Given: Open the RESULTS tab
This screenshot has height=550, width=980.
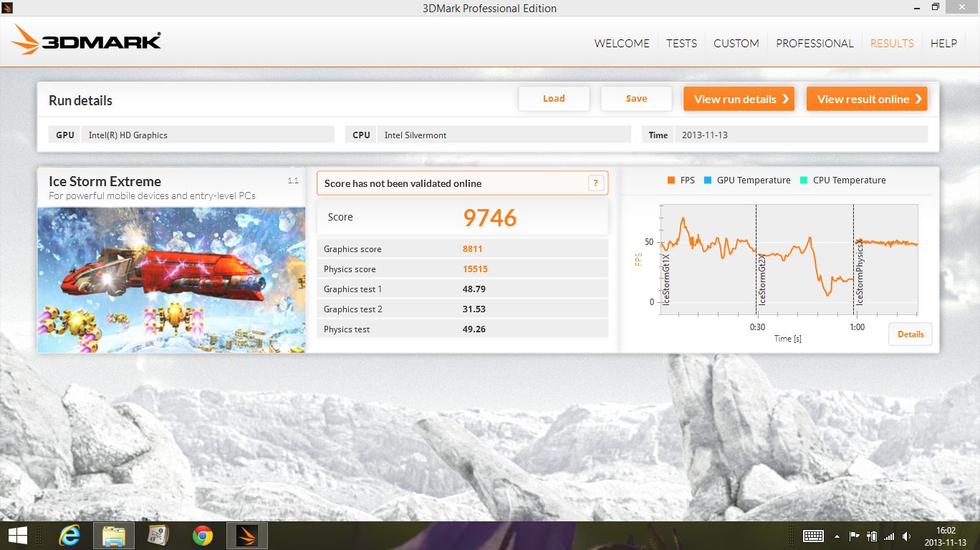Looking at the screenshot, I should [892, 43].
